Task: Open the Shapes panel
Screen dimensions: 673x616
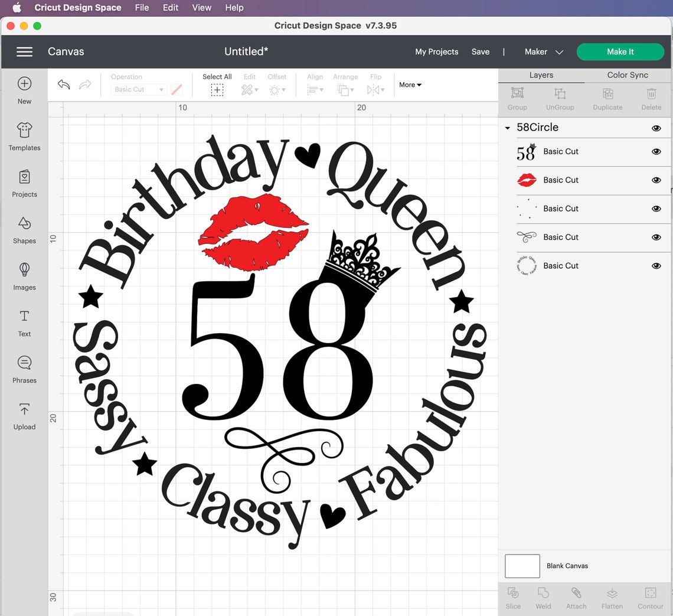Action: pos(24,230)
